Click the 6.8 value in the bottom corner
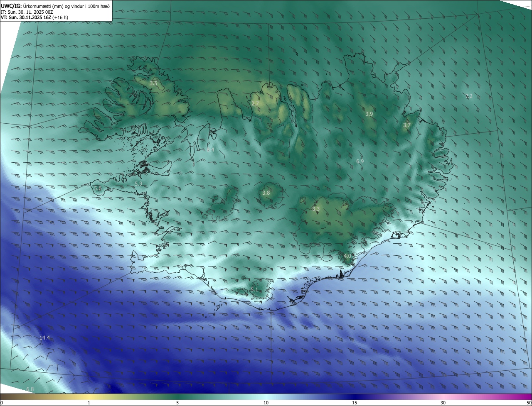Image resolution: width=532 pixels, height=406 pixels. [30, 389]
